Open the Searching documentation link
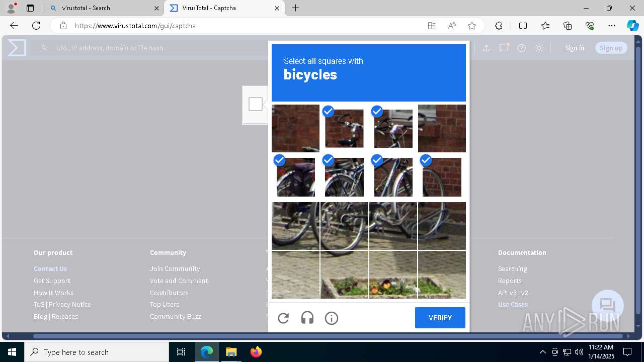Screen dimensions: 644x362 tap(513, 268)
